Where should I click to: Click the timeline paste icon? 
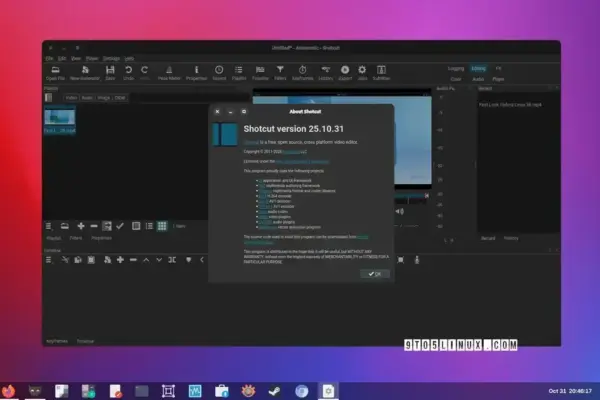tap(91, 260)
